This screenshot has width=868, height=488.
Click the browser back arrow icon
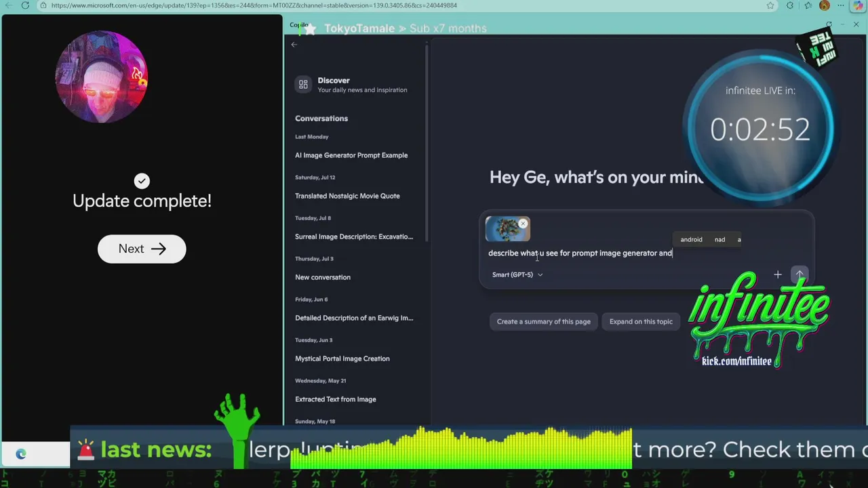pyautogui.click(x=7, y=5)
